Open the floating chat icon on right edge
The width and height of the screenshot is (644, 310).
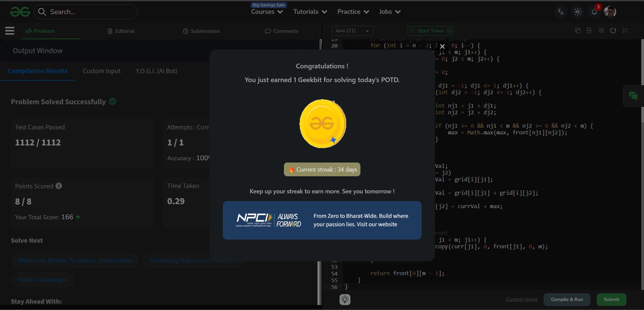point(633,96)
